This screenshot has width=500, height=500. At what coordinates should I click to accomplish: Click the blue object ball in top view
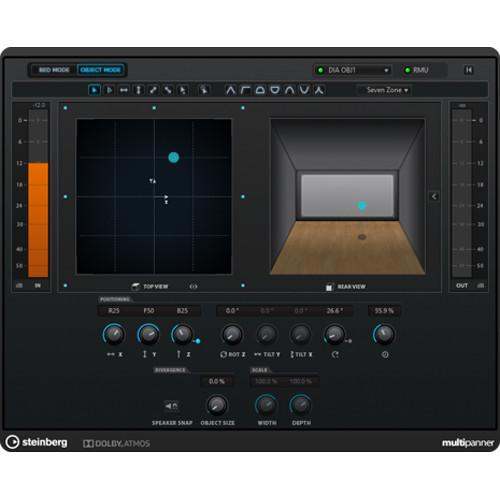click(x=173, y=157)
